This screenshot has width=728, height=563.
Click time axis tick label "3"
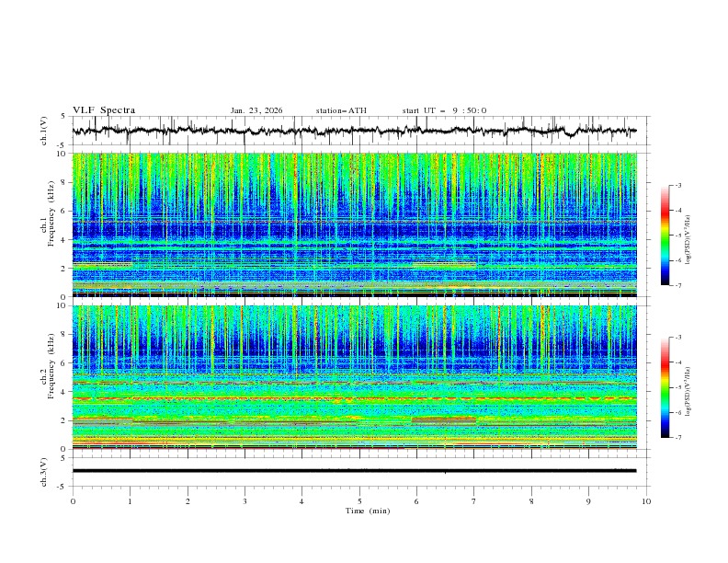pos(245,501)
